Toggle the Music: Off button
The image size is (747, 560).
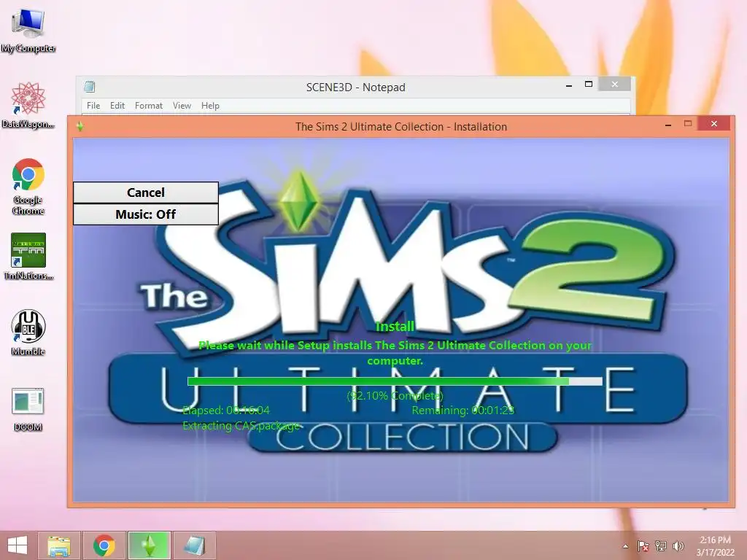[x=146, y=214]
